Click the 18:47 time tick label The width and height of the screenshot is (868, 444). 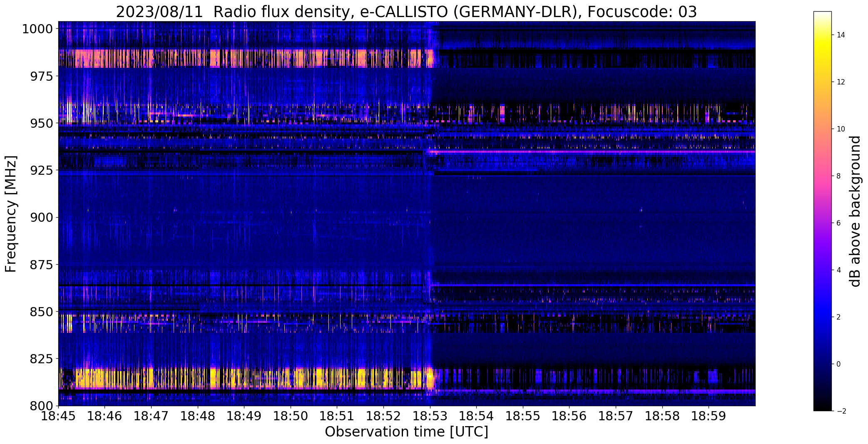(151, 416)
